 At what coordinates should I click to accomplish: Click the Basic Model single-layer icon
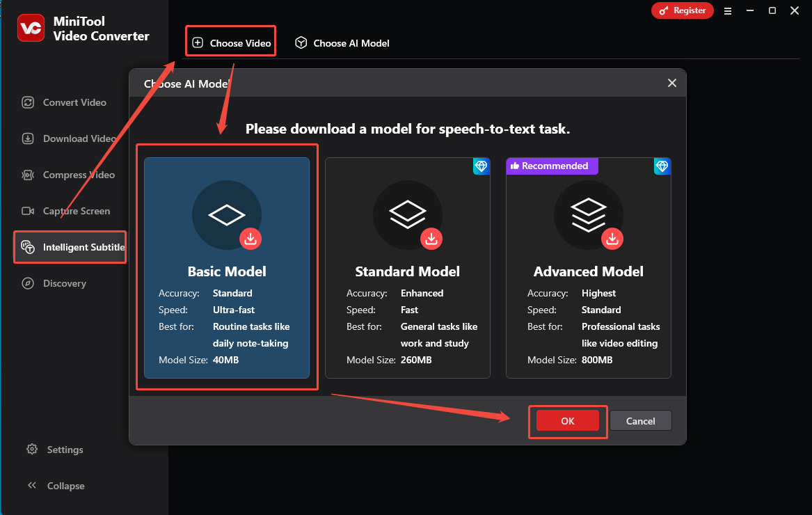[227, 215]
